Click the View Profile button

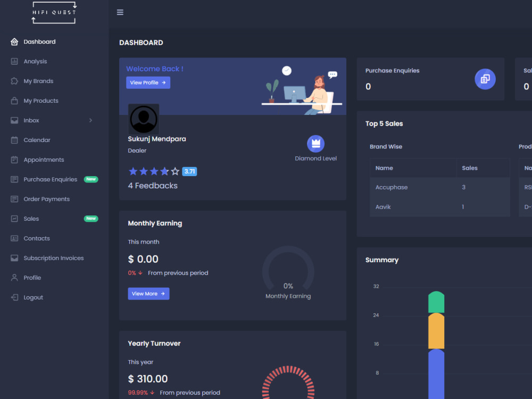[x=148, y=83]
